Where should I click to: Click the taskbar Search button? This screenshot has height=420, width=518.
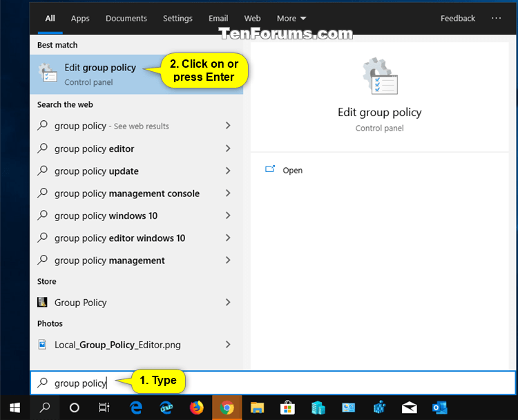[x=45, y=408]
